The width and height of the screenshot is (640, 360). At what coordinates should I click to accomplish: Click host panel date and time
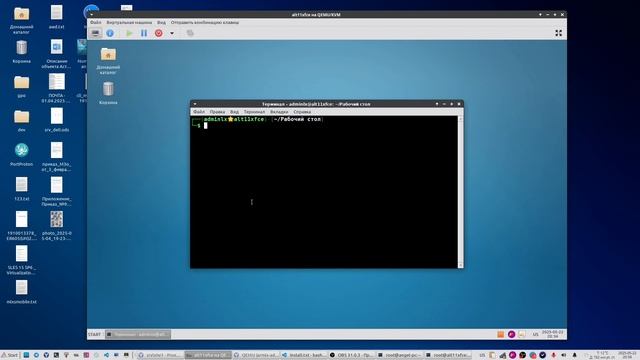pos(627,355)
